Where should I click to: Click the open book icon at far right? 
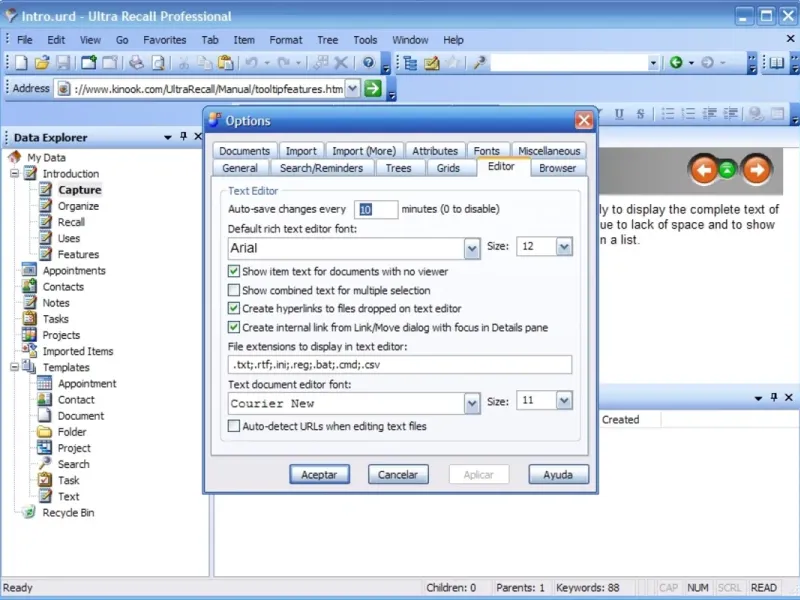click(777, 63)
